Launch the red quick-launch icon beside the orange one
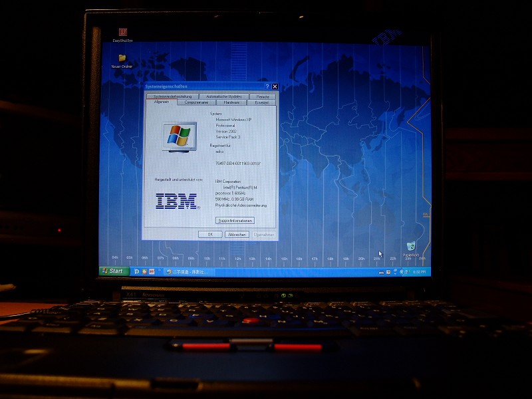532x399 pixels. click(152, 271)
